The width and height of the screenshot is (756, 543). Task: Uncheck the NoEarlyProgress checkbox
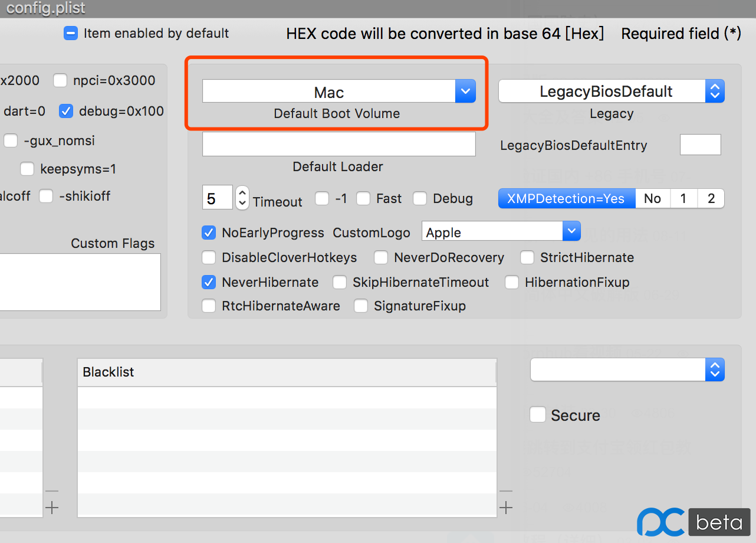point(209,233)
